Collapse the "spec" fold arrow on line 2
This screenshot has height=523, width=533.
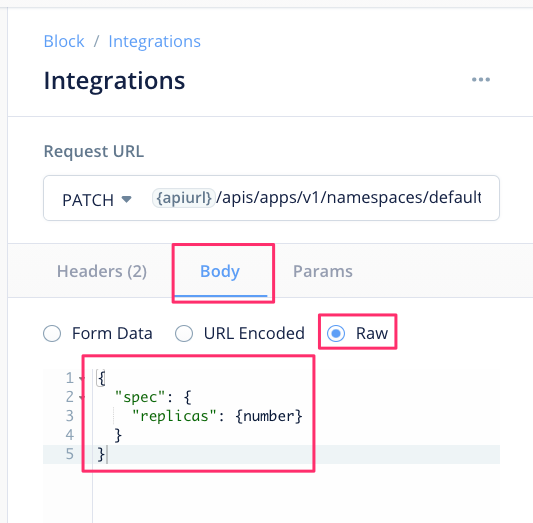click(x=82, y=397)
